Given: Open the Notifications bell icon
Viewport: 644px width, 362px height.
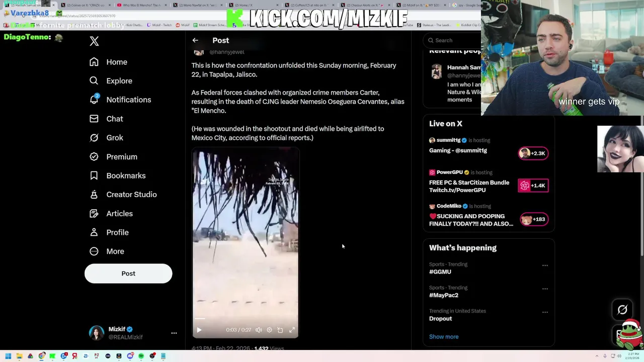Looking at the screenshot, I should click(94, 100).
